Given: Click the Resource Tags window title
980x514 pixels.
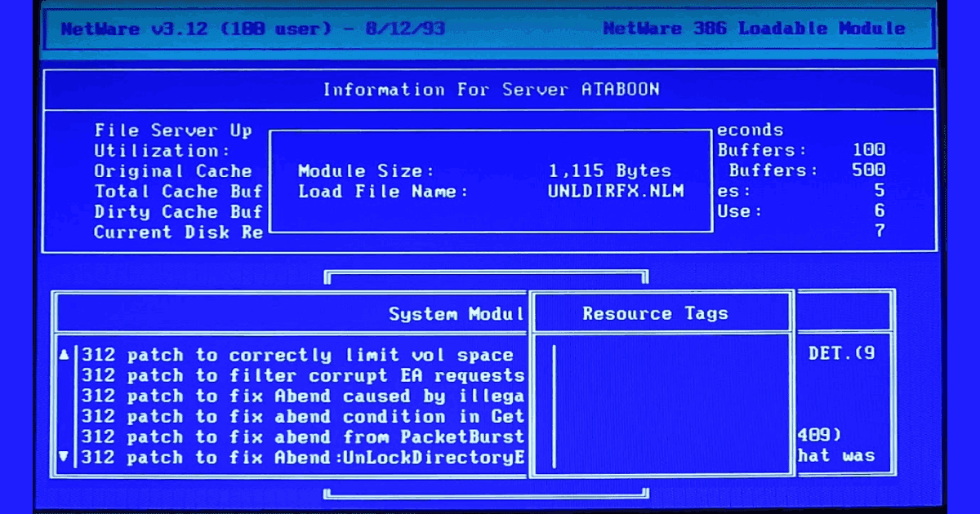Looking at the screenshot, I should pos(655,313).
